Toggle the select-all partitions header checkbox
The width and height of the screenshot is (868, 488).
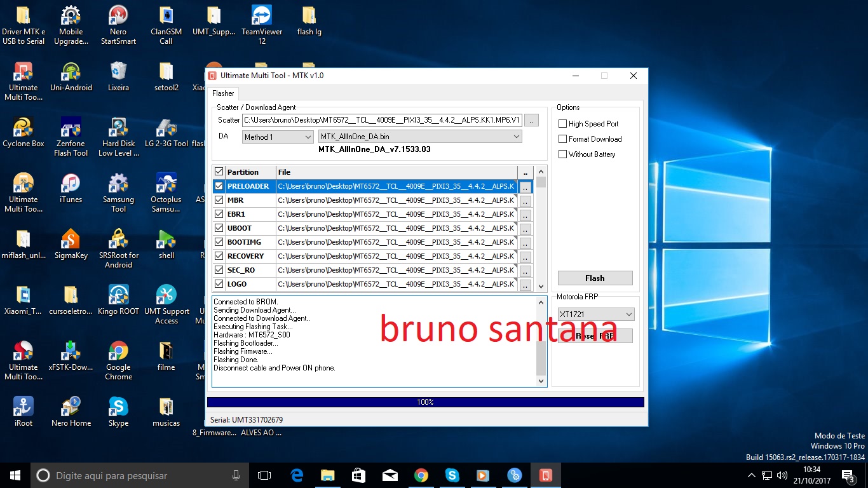[x=219, y=172]
